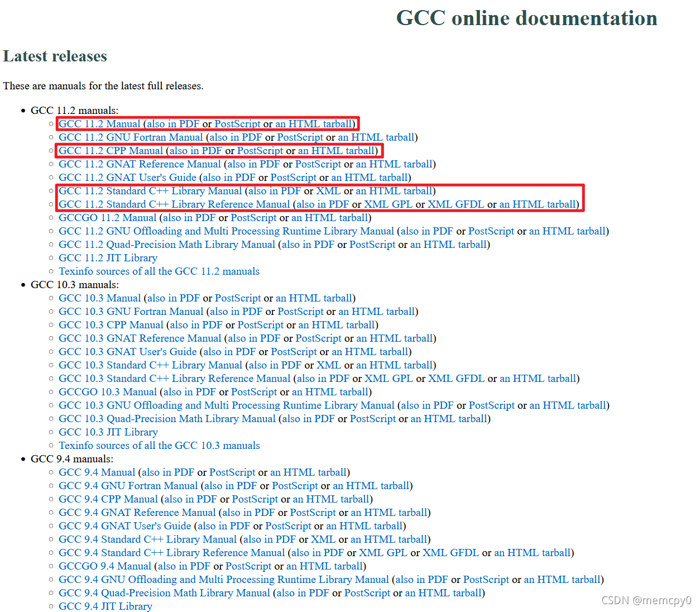Viewport: 700px width, 612px height.
Task: Select the "GCC 11.2 manuals:" list heading
Action: (75, 111)
